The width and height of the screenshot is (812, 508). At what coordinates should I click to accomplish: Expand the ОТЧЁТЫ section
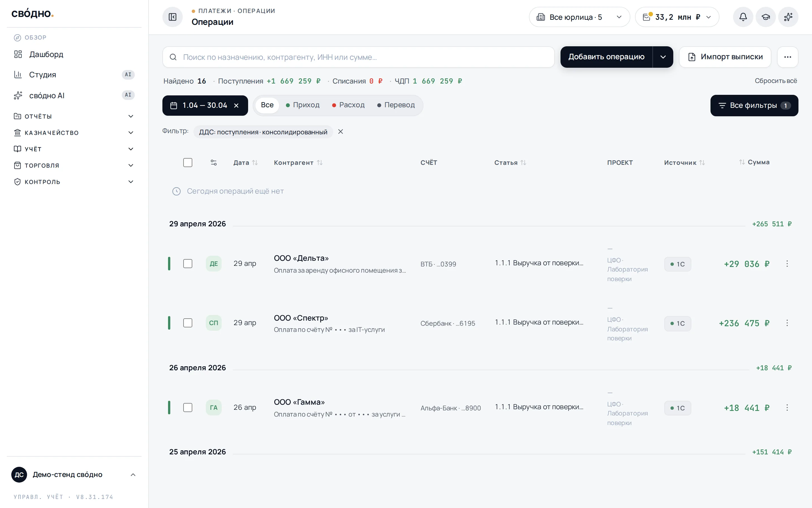[74, 116]
